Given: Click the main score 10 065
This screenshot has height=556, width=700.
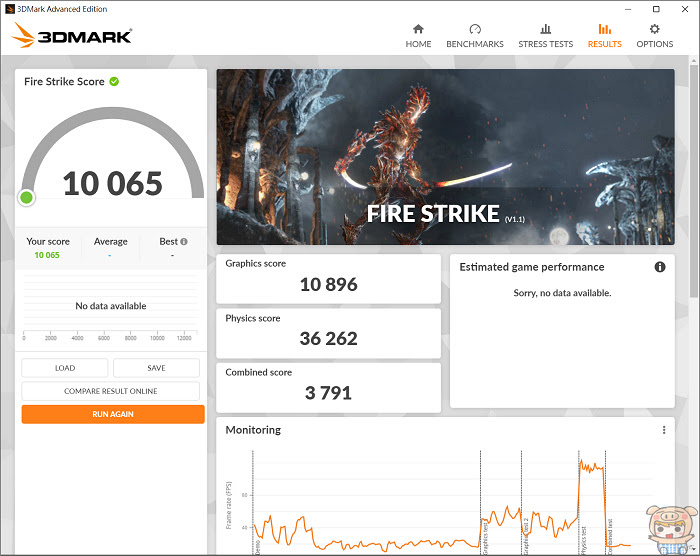Looking at the screenshot, I should coord(112,184).
